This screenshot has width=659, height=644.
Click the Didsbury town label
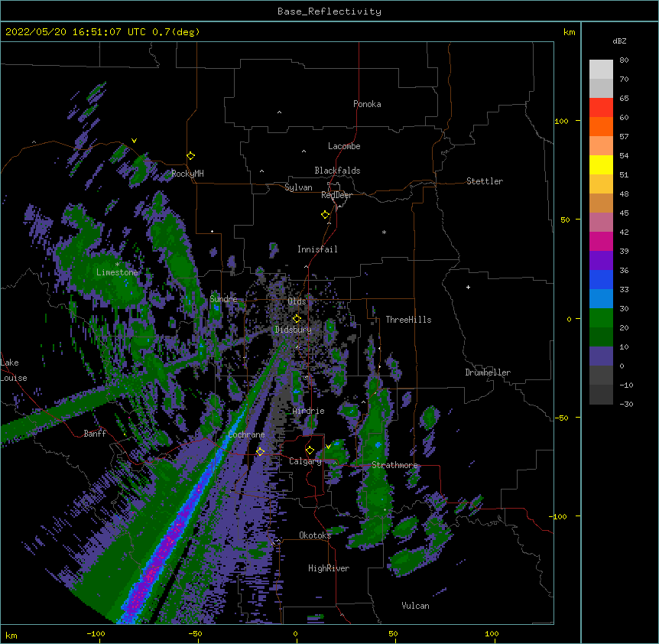293,330
